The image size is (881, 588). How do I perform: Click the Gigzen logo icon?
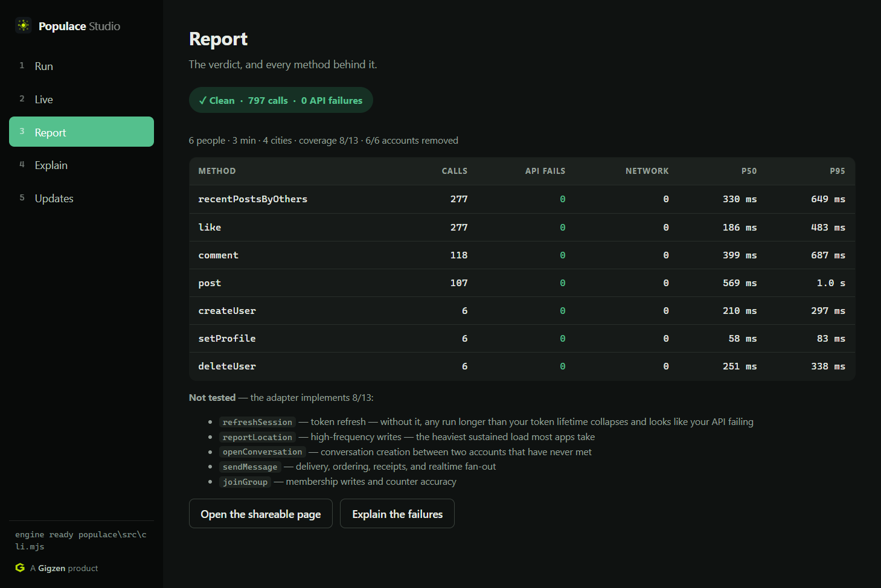[x=20, y=568]
